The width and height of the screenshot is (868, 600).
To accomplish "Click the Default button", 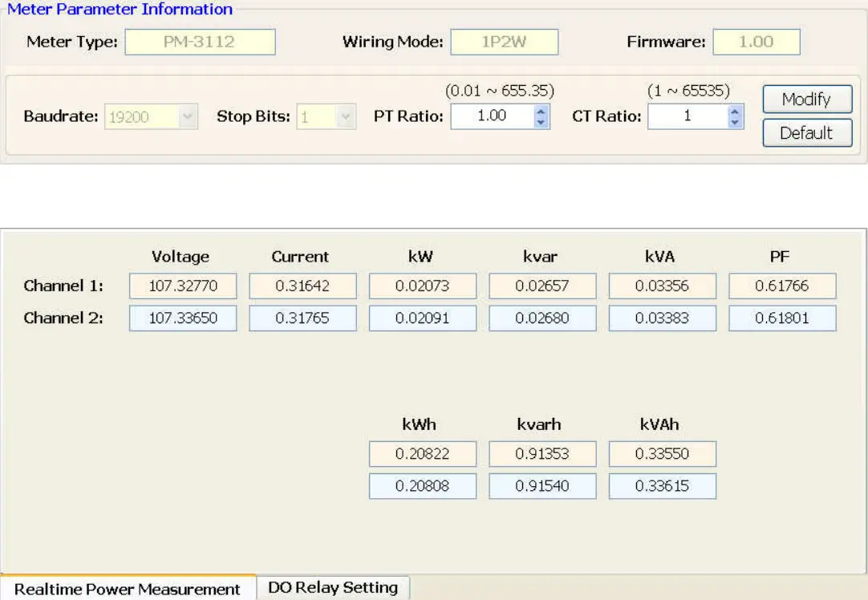I will click(807, 133).
